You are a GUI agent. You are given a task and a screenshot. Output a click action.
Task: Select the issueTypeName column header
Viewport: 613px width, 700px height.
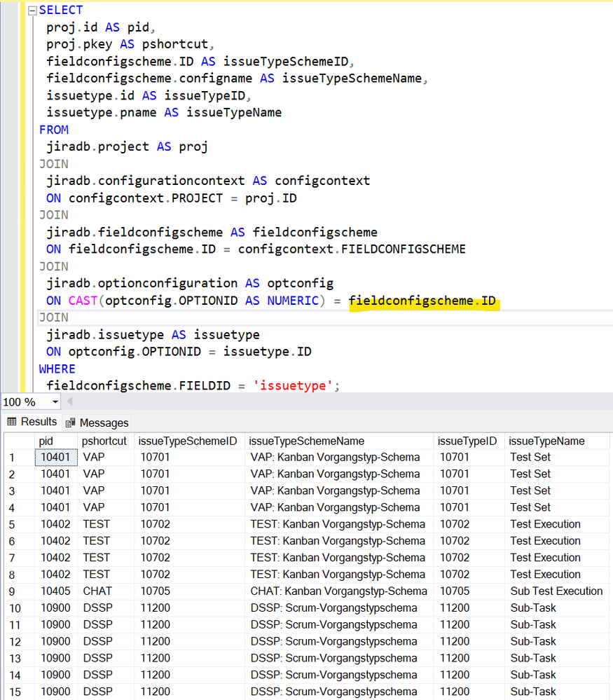pyautogui.click(x=557, y=441)
